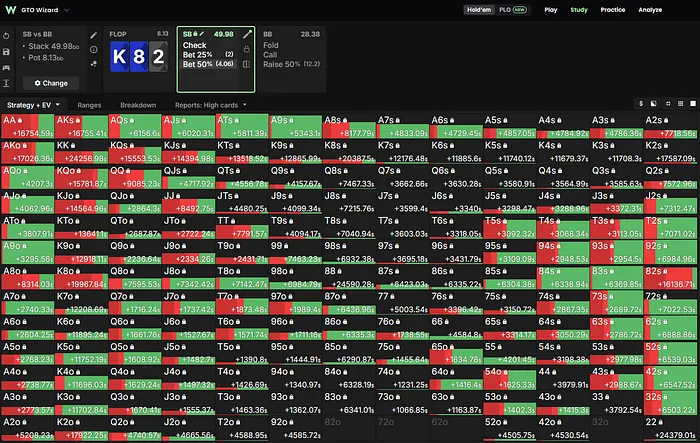Click the KK hand cell

[x=81, y=152]
